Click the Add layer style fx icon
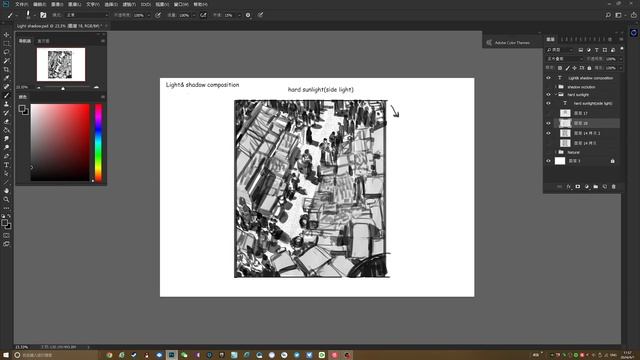Screen dimensions: 640x360 coord(569,187)
